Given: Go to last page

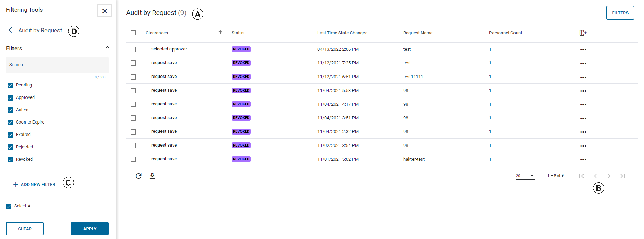Looking at the screenshot, I should click(622, 176).
